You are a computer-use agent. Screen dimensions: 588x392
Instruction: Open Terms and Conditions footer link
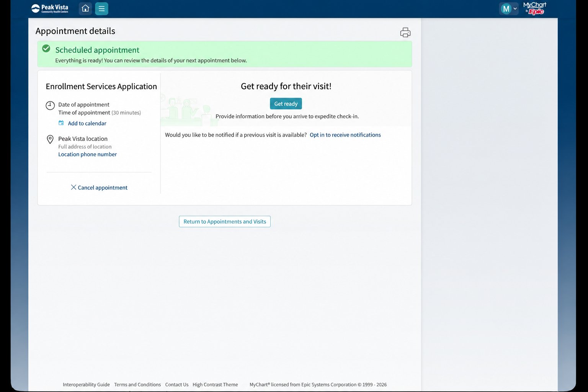(137, 385)
